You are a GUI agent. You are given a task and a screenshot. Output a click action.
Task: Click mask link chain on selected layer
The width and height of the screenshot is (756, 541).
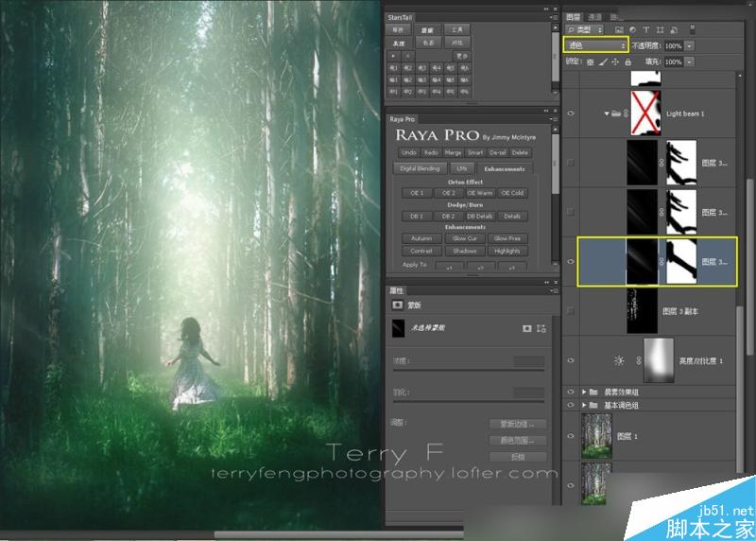661,261
